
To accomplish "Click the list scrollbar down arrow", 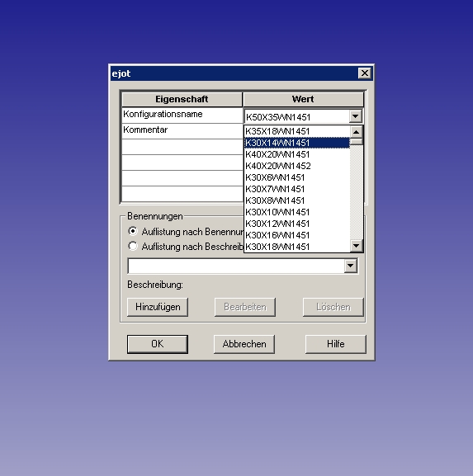I will pos(357,246).
